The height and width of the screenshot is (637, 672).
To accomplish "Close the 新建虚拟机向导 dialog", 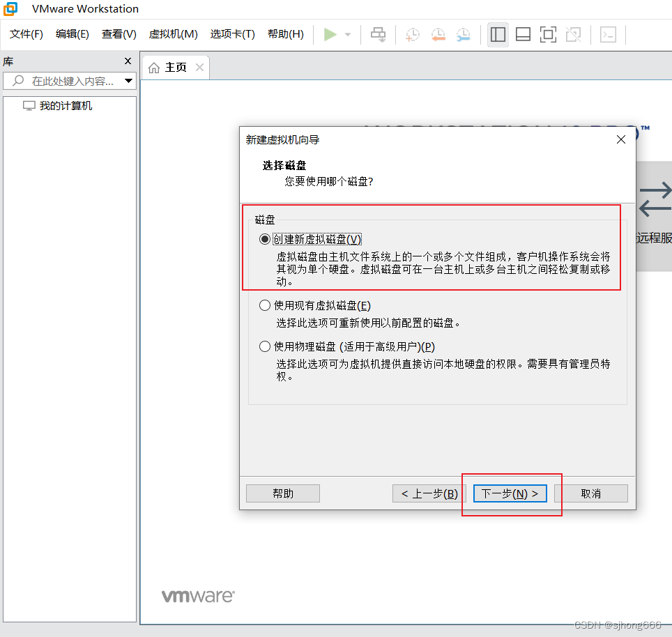I will point(621,139).
